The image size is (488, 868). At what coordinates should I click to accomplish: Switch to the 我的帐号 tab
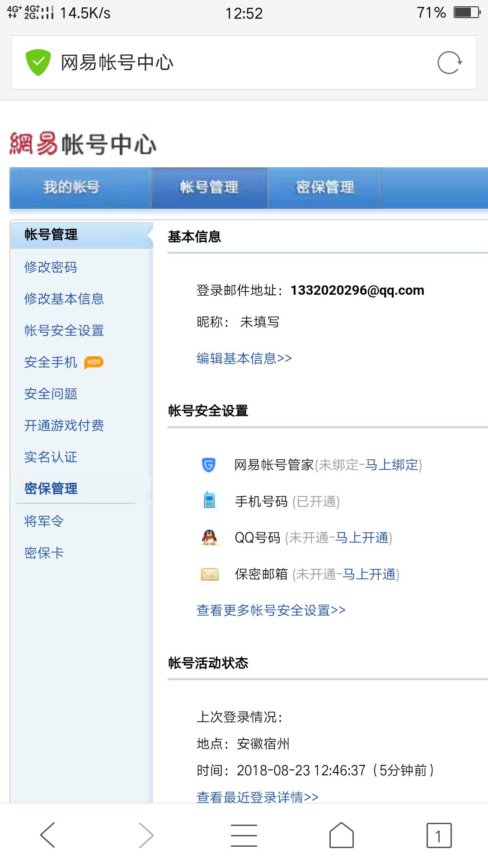click(x=71, y=187)
